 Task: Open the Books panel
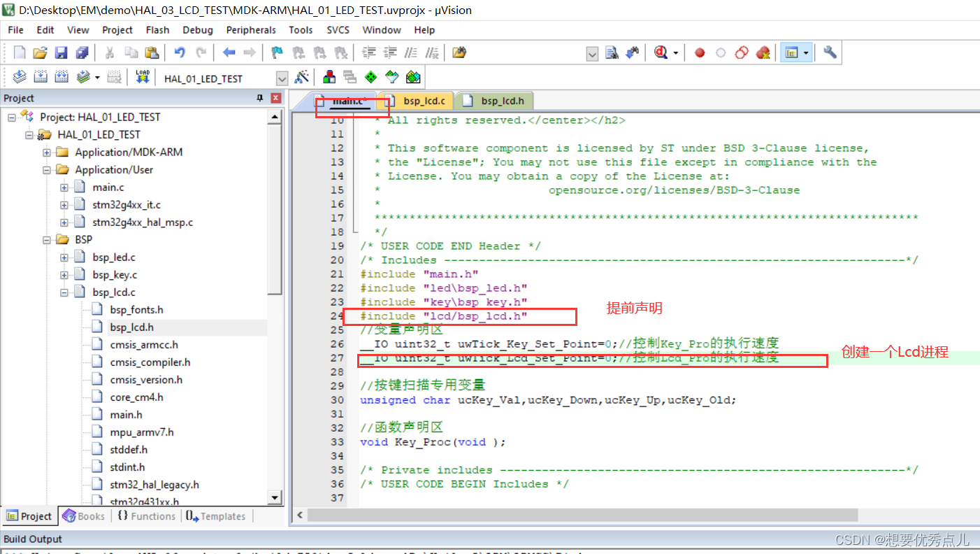(84, 516)
